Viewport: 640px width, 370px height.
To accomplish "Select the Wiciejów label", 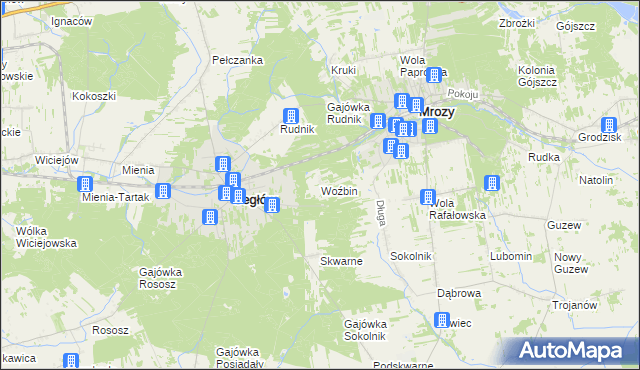I will coord(57,160).
